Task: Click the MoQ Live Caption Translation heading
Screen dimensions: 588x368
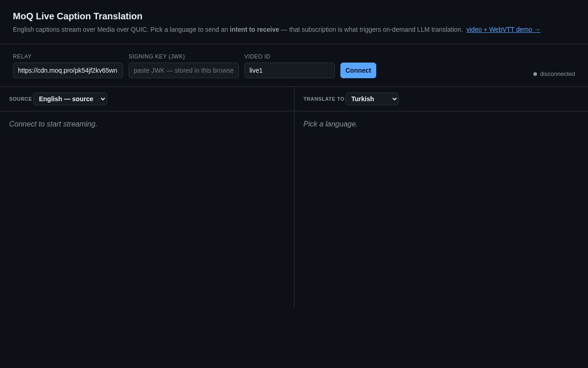Action: (78, 16)
